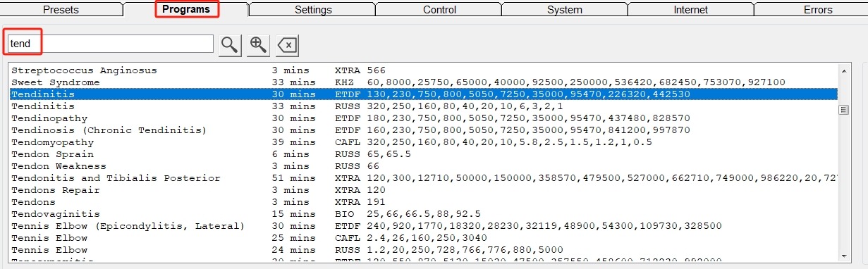Select Tendon Weakness program row
Image resolution: width=868 pixels, height=269 pixels.
423,166
